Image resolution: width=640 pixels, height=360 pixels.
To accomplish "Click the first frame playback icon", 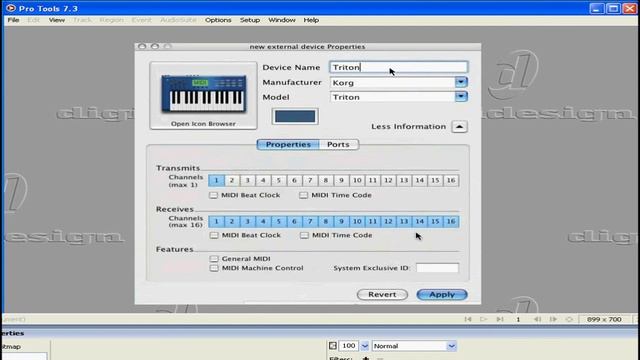I will 468,319.
